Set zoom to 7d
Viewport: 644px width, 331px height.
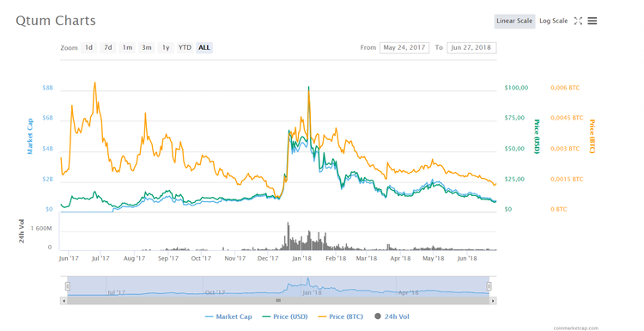(x=108, y=47)
